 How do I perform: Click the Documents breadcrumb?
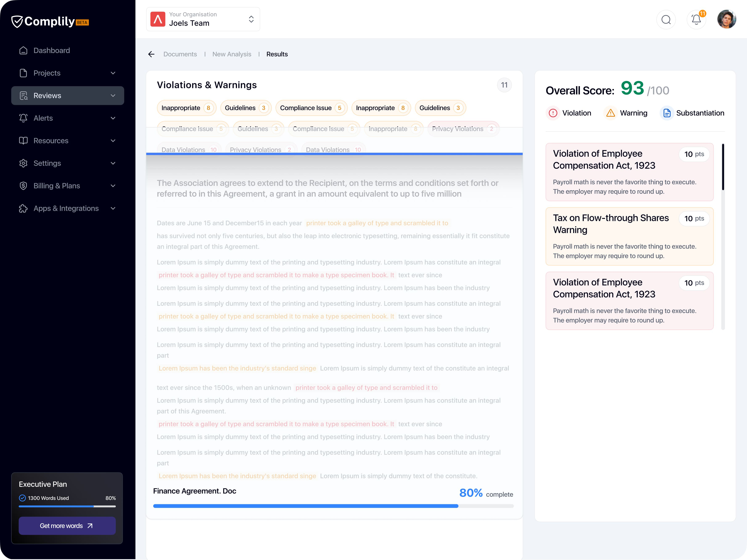tap(180, 54)
